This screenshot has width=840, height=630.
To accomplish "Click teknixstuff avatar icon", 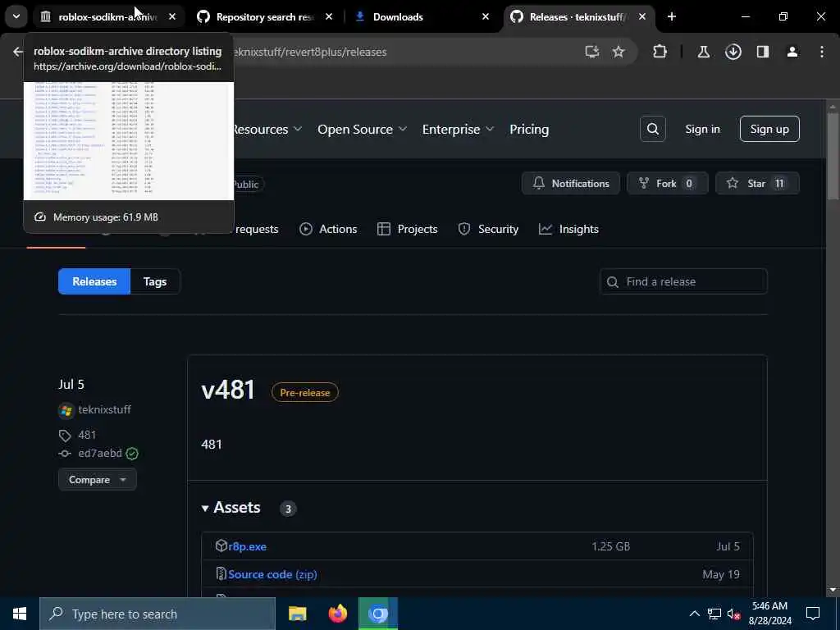I will click(x=66, y=410).
